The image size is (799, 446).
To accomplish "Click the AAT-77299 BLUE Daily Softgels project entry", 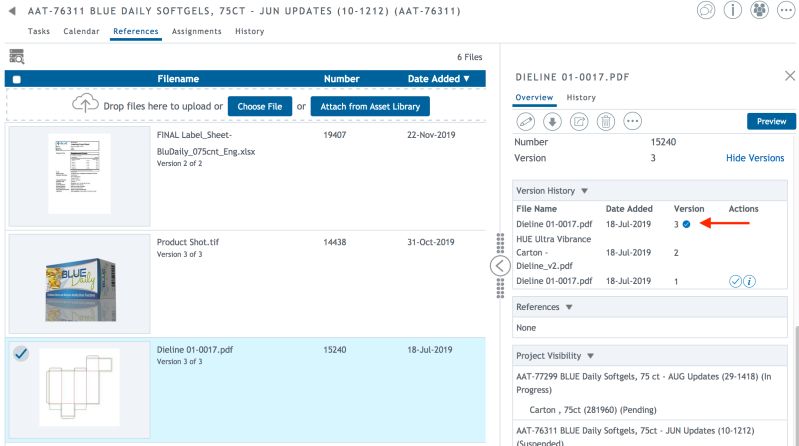I will point(643,383).
